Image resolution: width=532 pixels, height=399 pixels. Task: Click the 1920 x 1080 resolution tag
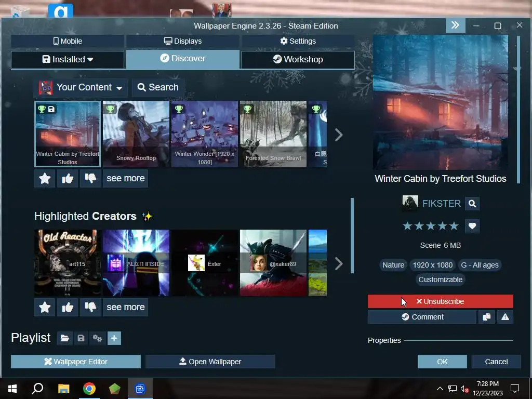tap(433, 265)
